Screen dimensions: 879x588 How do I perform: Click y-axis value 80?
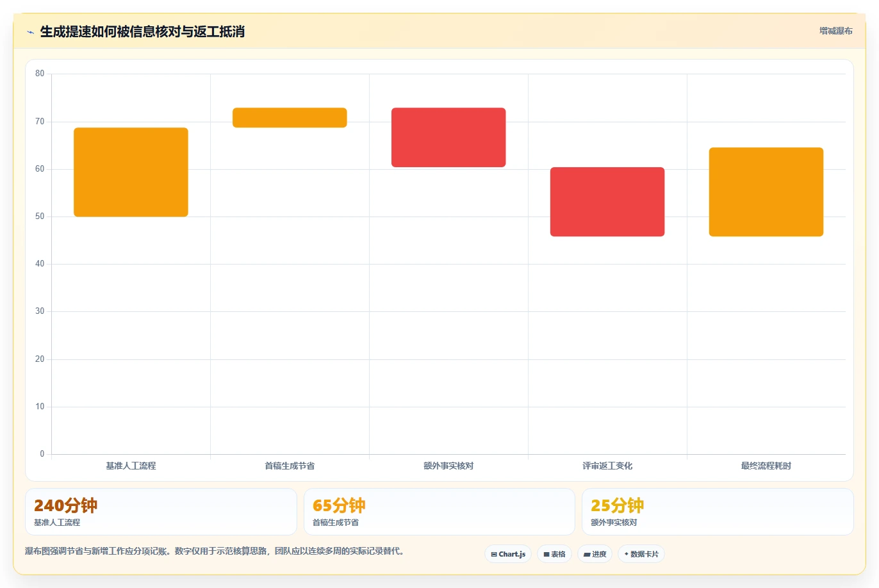[40, 74]
